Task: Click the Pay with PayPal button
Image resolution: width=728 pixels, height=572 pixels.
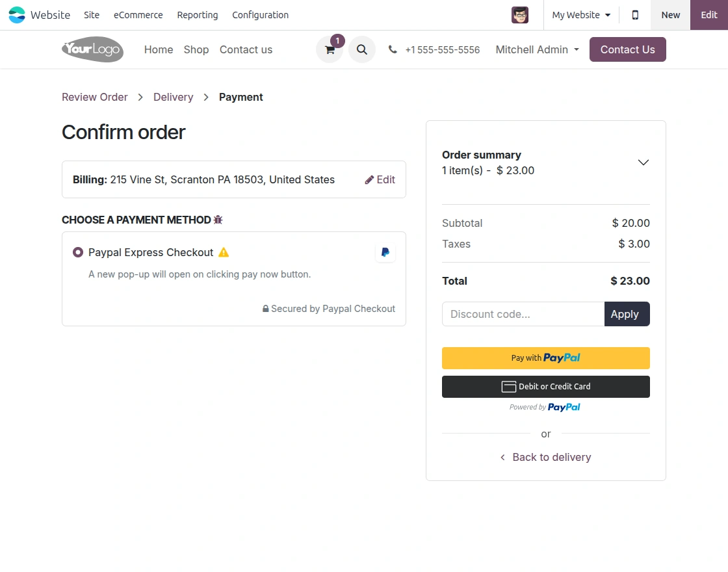Action: pos(545,357)
